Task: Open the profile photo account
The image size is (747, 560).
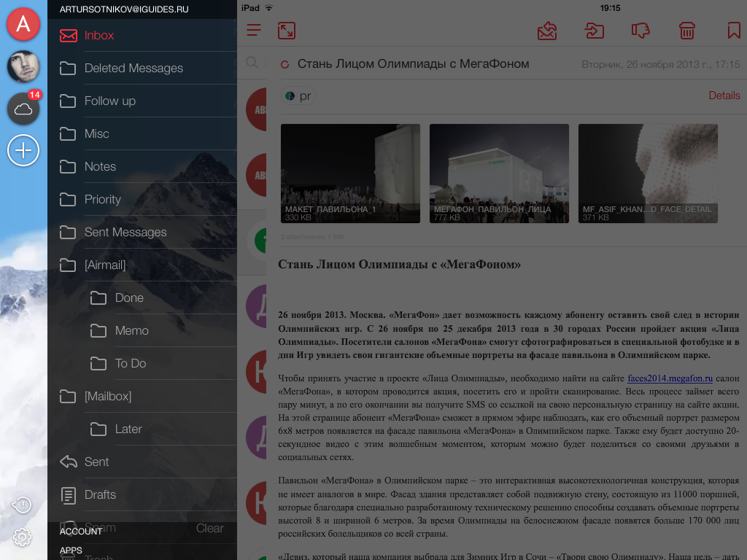Action: [x=23, y=66]
